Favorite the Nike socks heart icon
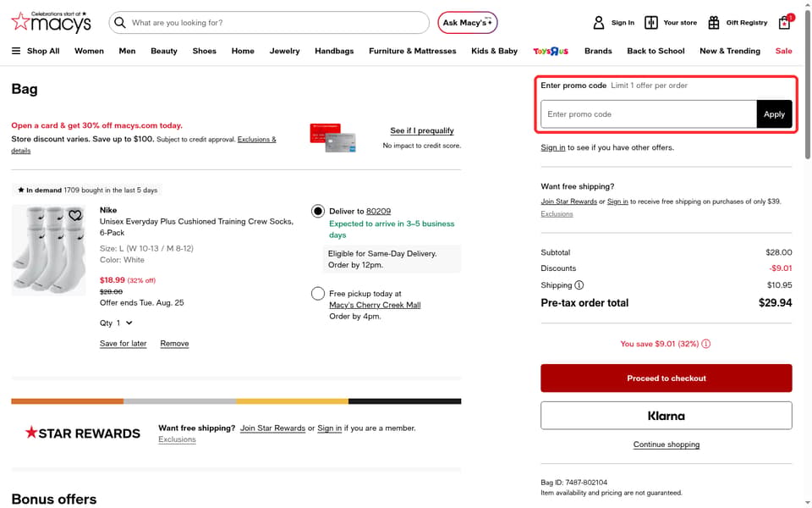 click(x=75, y=214)
